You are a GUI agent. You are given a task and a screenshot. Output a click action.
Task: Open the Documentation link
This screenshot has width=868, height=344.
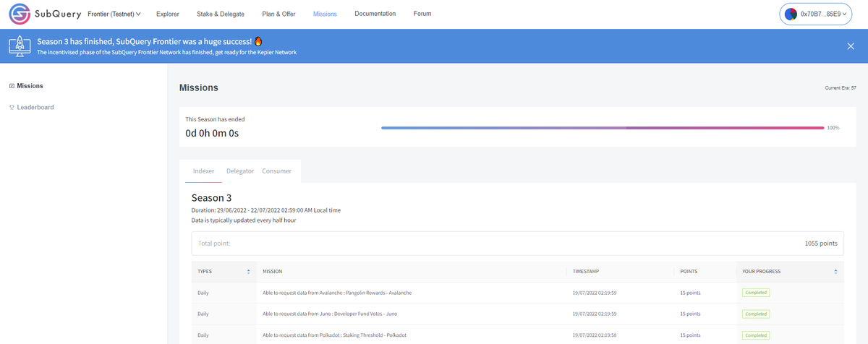[375, 14]
